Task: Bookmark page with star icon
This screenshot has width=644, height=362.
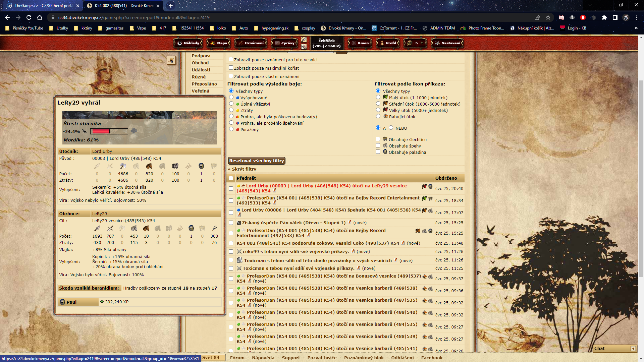Action: point(548,17)
